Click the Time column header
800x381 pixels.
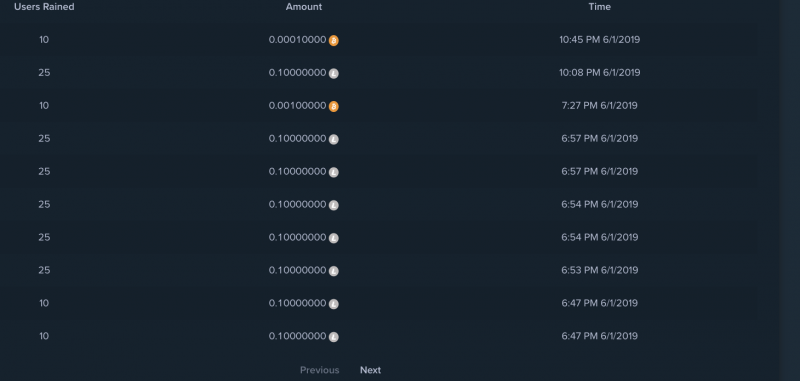tap(599, 7)
